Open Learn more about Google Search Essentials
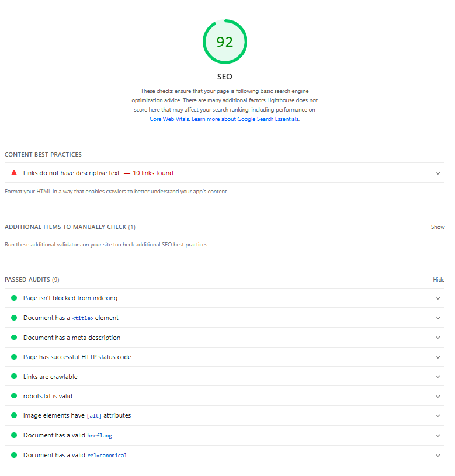This screenshot has width=455, height=476. click(x=245, y=119)
